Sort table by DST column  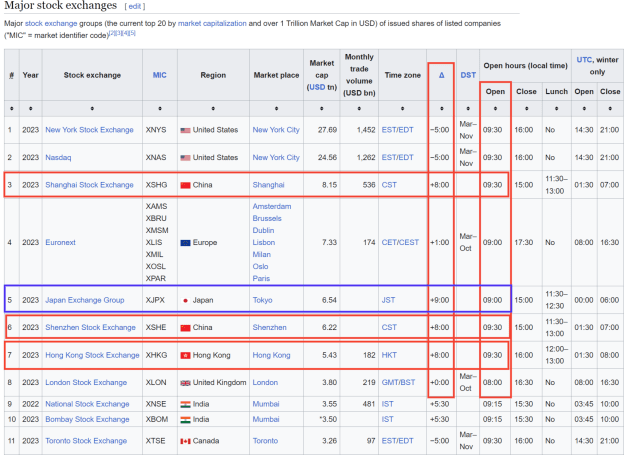pos(468,108)
